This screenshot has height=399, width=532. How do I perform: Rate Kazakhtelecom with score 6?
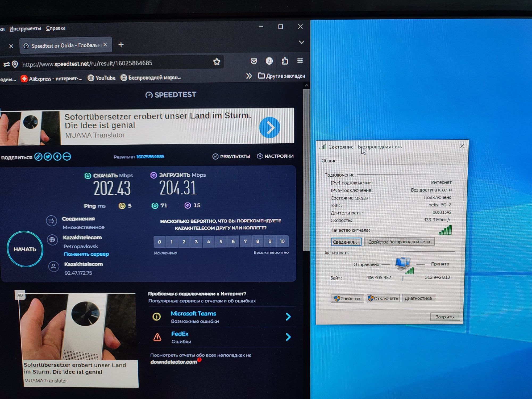pos(233,241)
